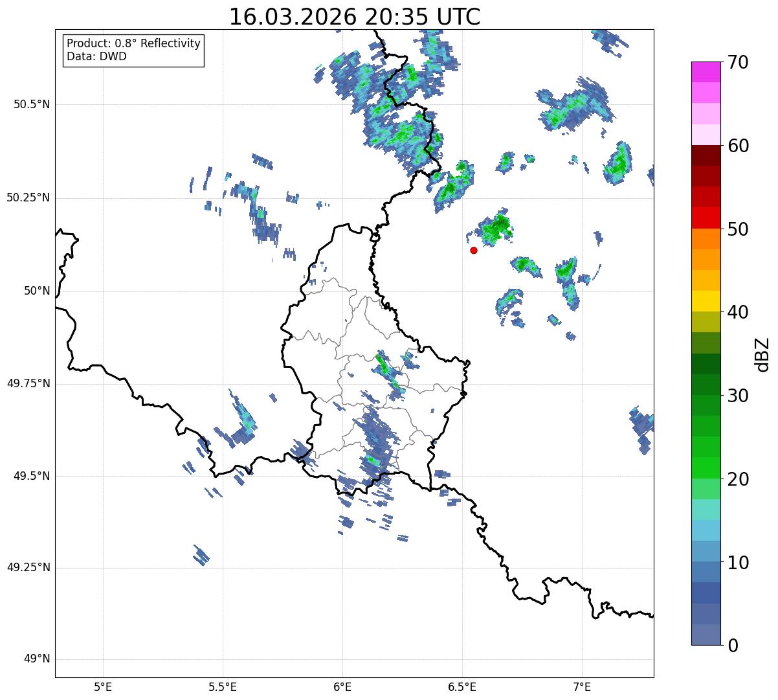Click the 50.5°N latitude label
The image size is (778, 700).
[x=32, y=104]
